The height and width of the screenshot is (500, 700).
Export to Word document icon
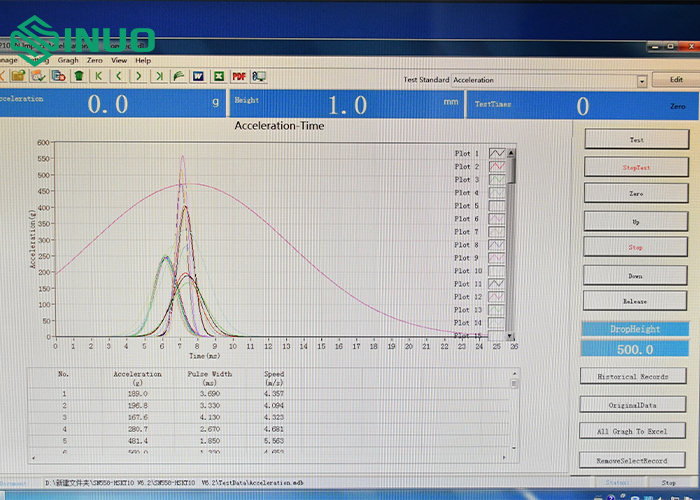pos(199,76)
